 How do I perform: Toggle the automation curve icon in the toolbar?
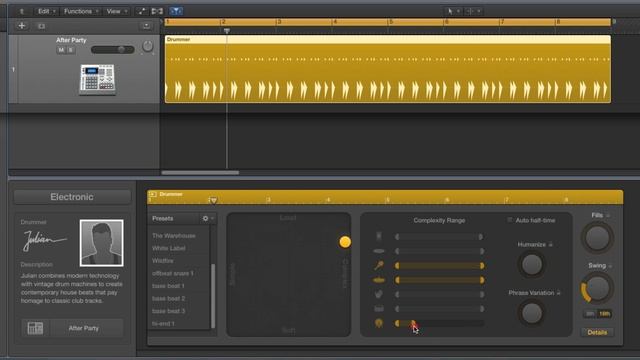[141, 11]
